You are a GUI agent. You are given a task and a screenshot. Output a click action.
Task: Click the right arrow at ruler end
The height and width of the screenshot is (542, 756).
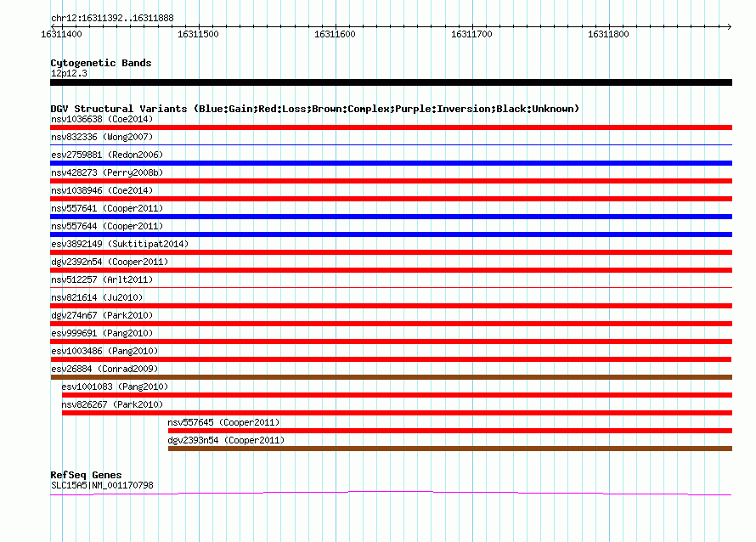click(729, 26)
